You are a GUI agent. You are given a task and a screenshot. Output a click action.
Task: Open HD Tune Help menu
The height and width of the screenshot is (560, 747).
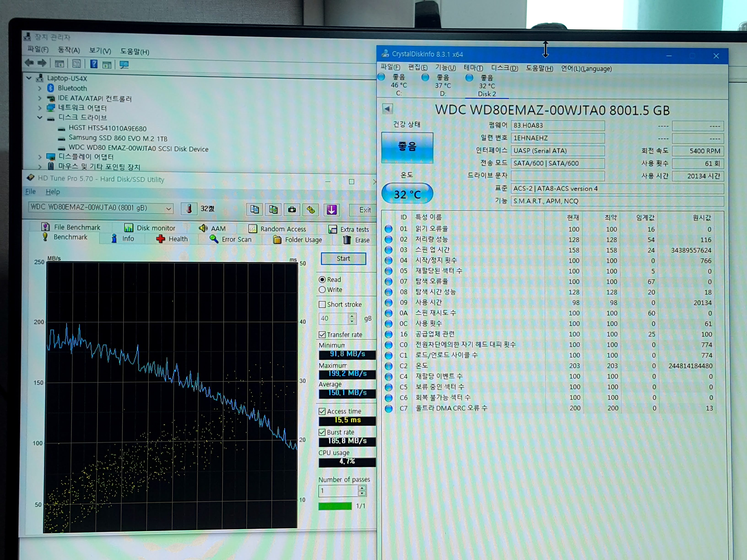53,192
